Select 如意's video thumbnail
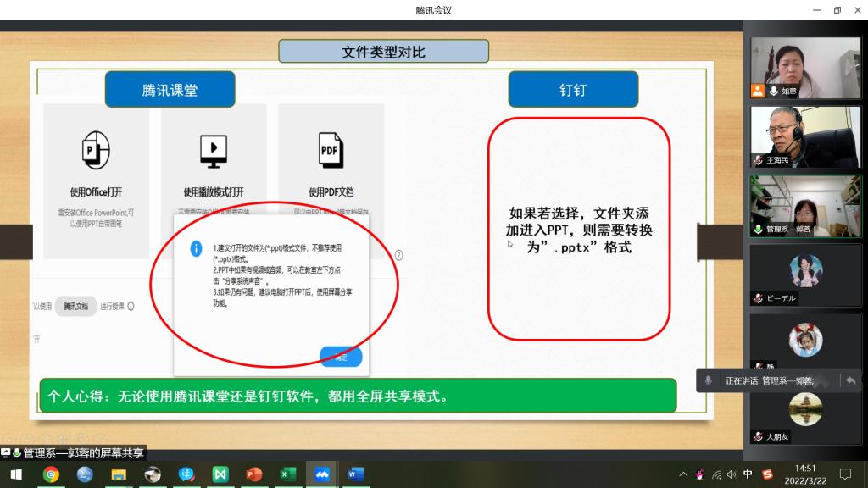The image size is (868, 488). point(805,68)
